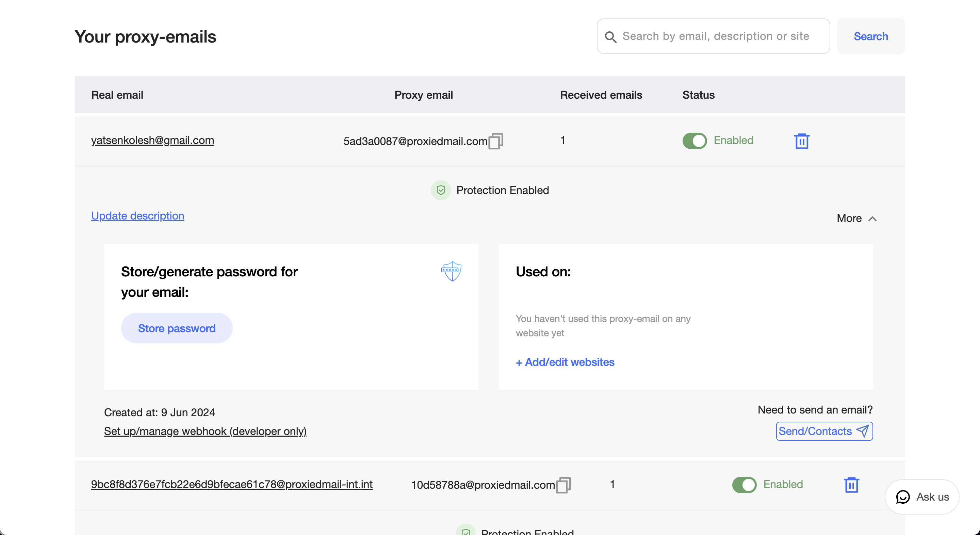Click the 10d58788a@proxiedmail.com text
980x535 pixels.
(x=483, y=485)
